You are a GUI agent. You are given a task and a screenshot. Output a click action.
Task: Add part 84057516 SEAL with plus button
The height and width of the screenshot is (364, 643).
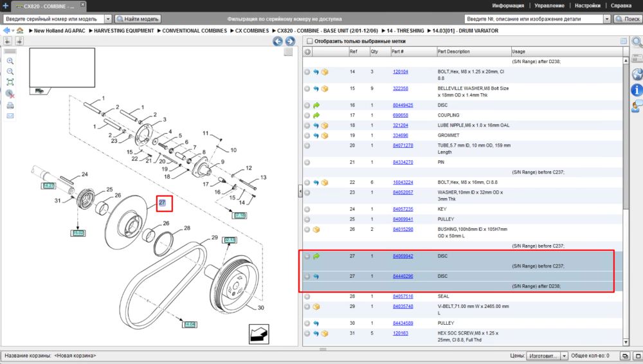click(307, 296)
